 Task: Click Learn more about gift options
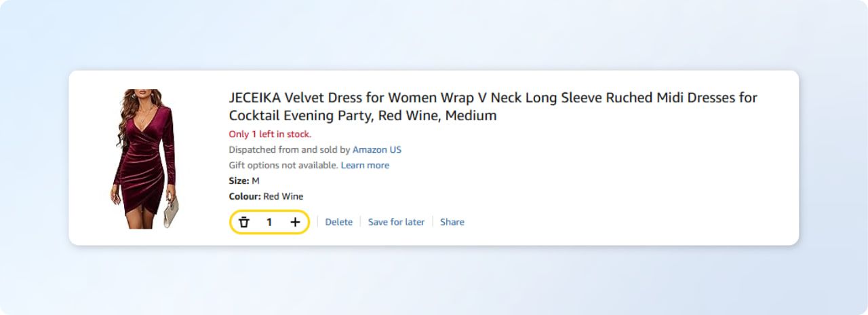(x=365, y=166)
